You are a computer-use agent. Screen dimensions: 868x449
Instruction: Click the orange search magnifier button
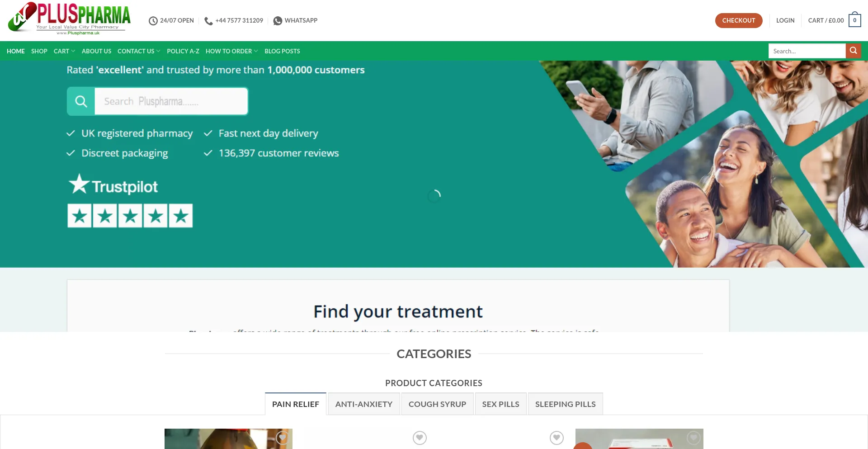tap(853, 51)
